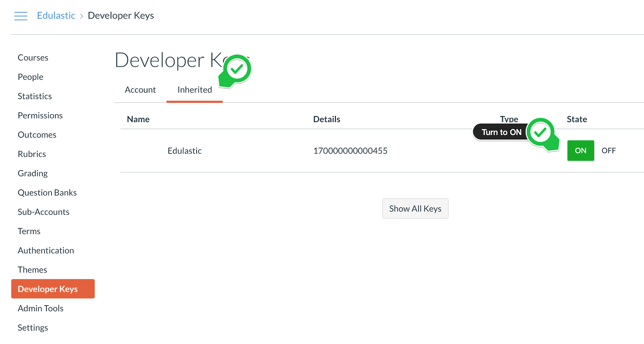Click the Name column header
Image resolution: width=644 pixels, height=344 pixels.
click(138, 119)
